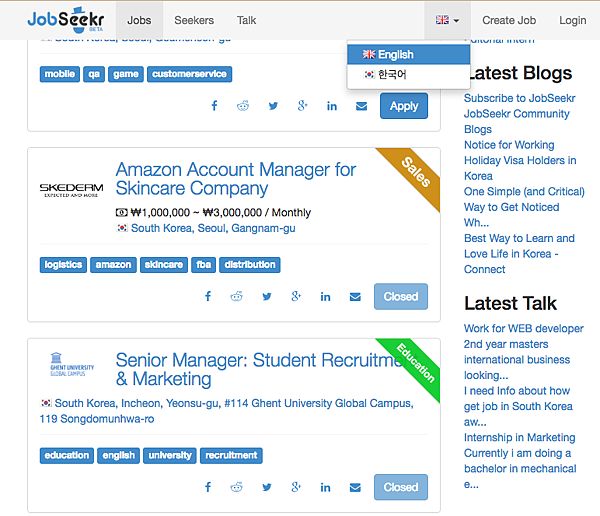Image resolution: width=600 pixels, height=516 pixels.
Task: Email the Senior Manager job listing
Action: [x=355, y=487]
